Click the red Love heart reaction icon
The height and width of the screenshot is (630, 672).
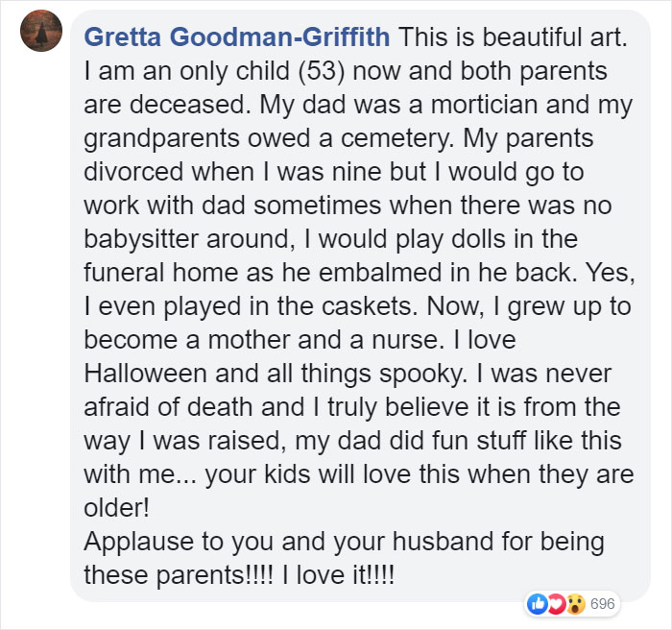(556, 604)
